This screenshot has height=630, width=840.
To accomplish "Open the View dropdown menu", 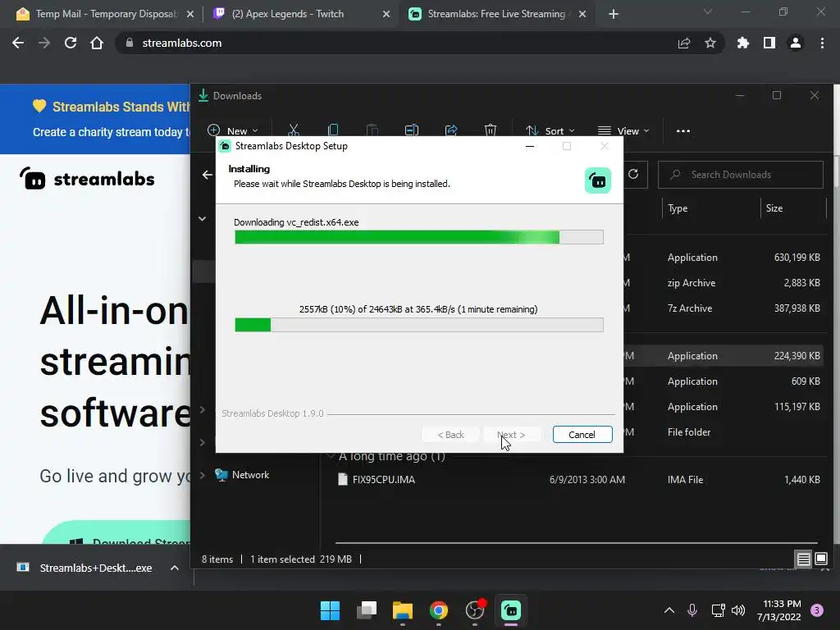I will pyautogui.click(x=623, y=130).
